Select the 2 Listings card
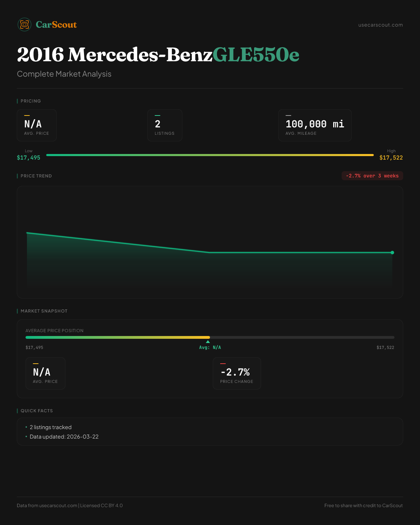 point(164,125)
